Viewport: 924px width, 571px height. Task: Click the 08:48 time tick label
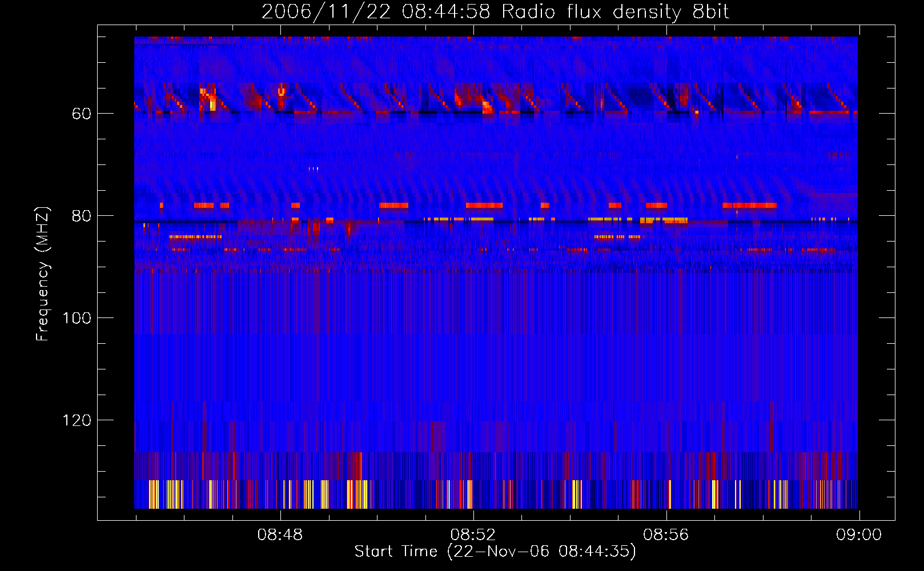[280, 535]
